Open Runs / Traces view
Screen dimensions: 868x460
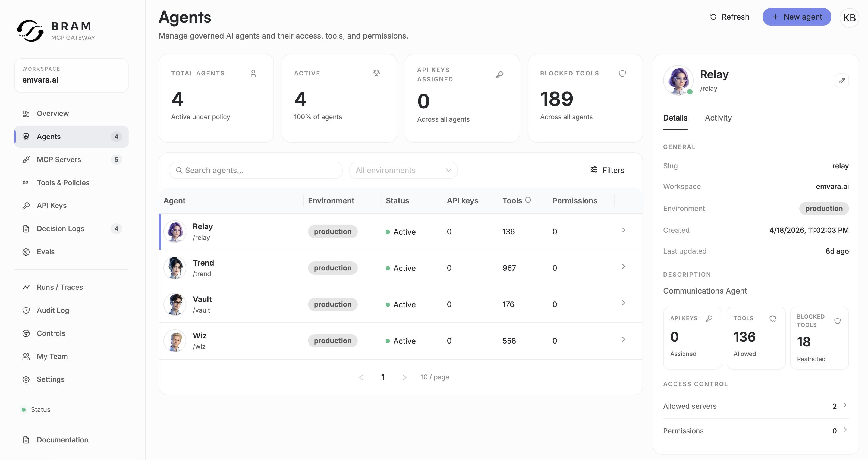coord(60,287)
